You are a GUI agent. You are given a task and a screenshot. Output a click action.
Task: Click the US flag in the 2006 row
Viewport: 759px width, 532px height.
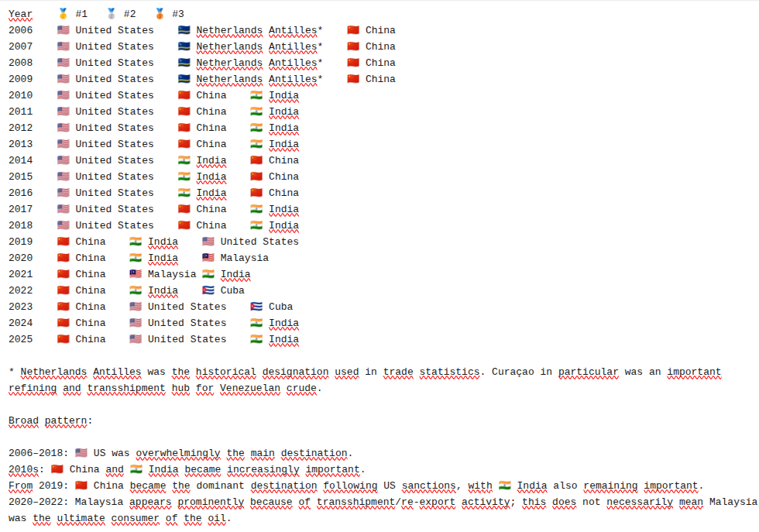tap(63, 30)
